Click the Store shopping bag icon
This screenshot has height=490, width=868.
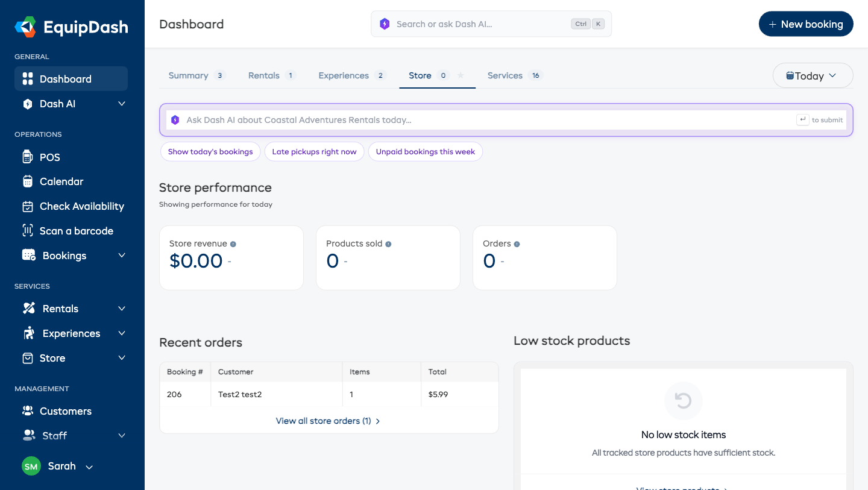pyautogui.click(x=27, y=358)
